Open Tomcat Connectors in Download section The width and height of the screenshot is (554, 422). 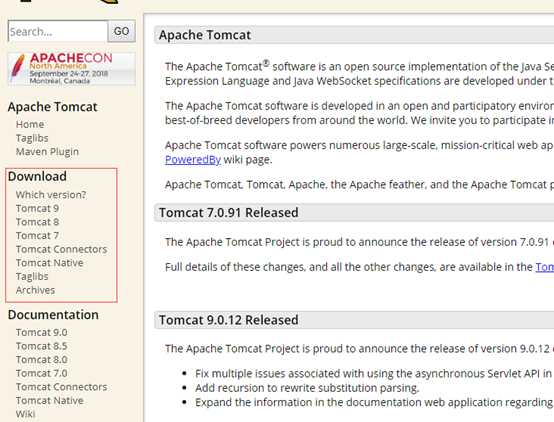[x=61, y=249]
